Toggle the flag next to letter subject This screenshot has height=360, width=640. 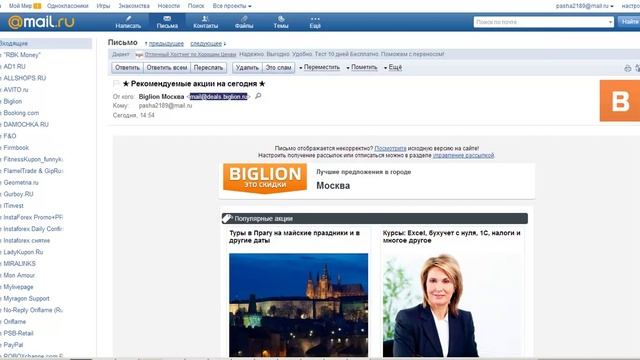click(116, 84)
